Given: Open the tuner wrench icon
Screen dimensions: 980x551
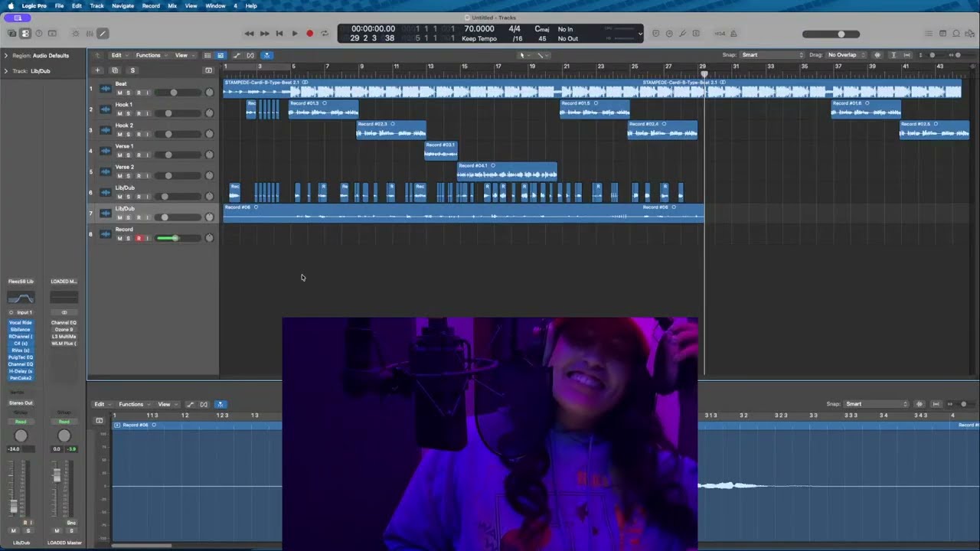Looking at the screenshot, I should 683,34.
